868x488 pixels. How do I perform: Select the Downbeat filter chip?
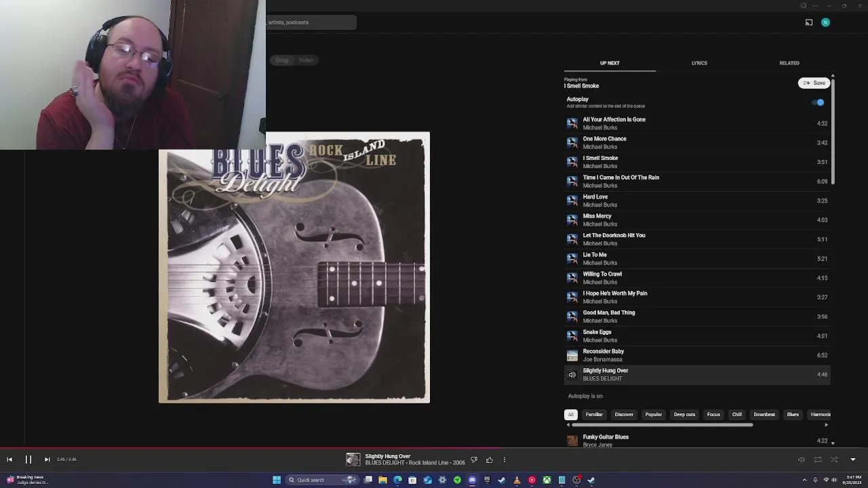[x=764, y=415]
